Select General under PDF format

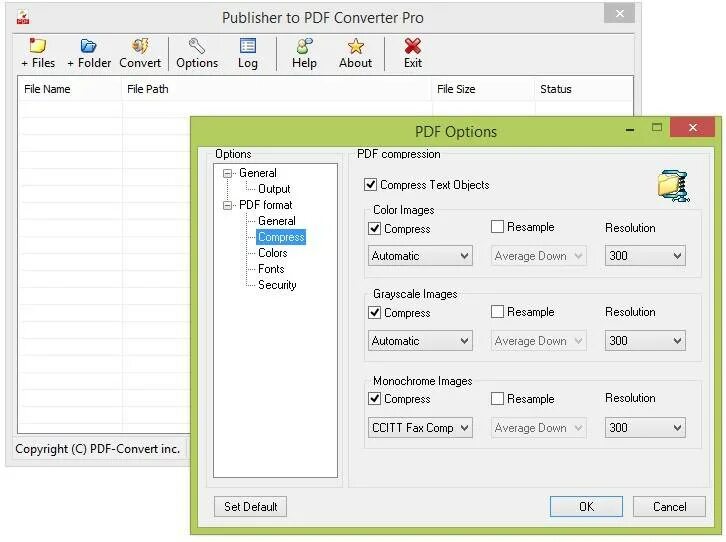[x=276, y=221]
